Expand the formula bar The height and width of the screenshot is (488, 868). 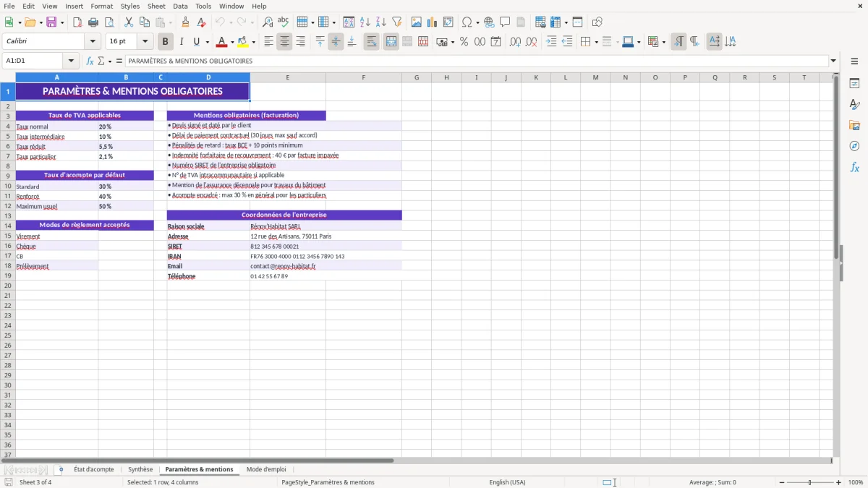click(x=833, y=61)
